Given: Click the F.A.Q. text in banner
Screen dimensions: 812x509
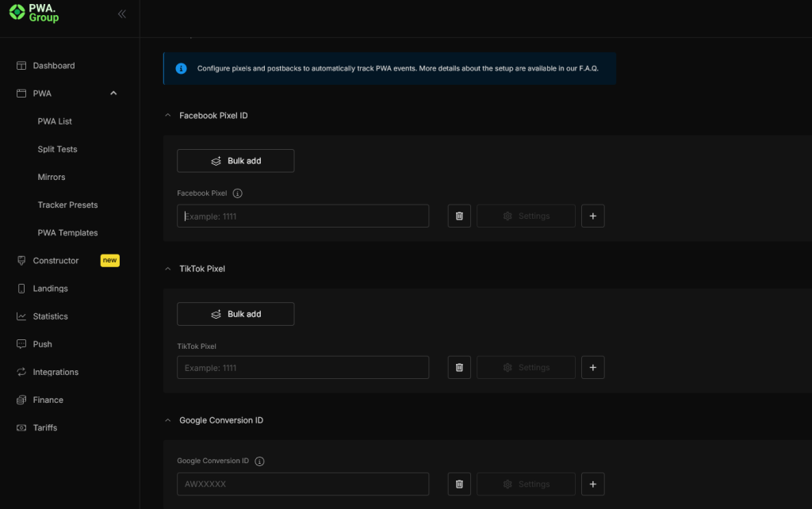Looking at the screenshot, I should (588, 68).
